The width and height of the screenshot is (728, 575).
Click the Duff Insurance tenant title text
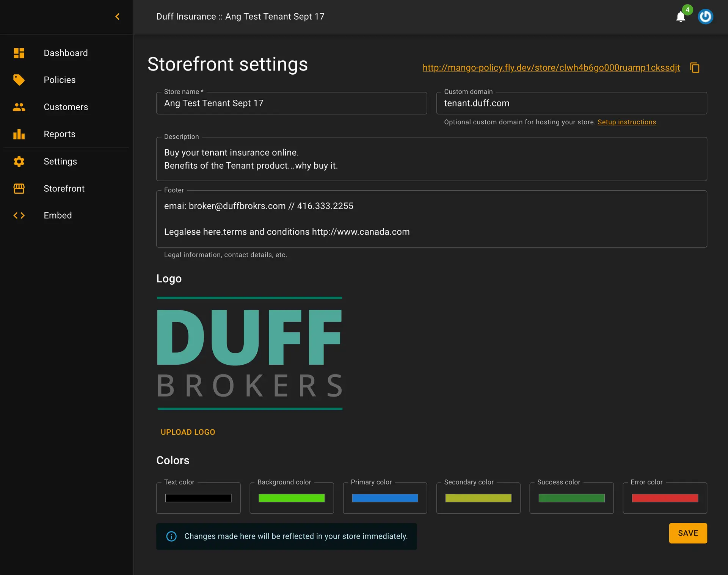click(240, 17)
